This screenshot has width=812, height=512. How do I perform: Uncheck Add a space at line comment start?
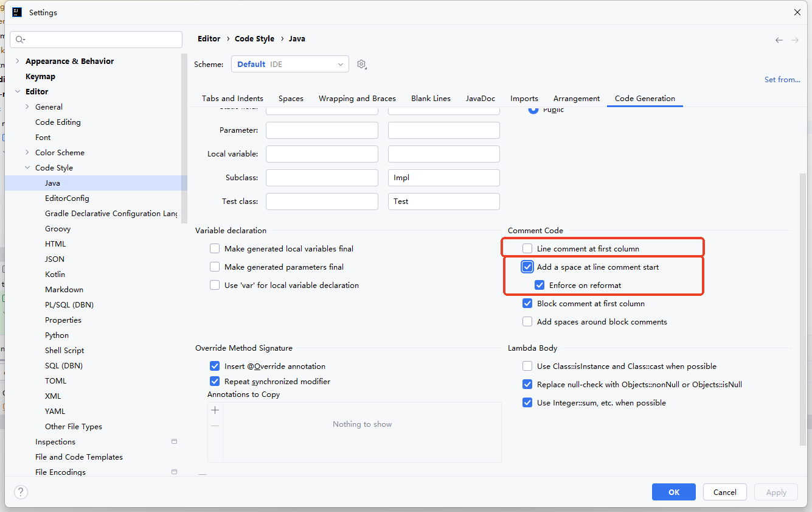point(527,267)
